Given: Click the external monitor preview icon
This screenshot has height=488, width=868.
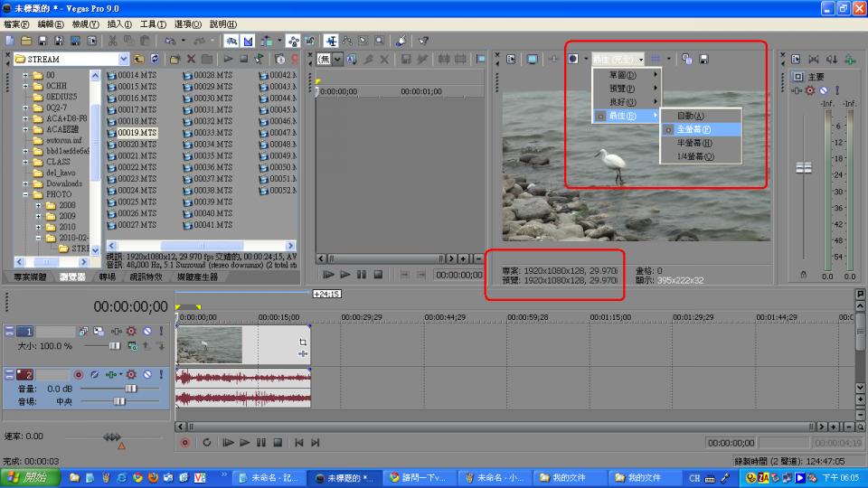Looking at the screenshot, I should pos(533,59).
